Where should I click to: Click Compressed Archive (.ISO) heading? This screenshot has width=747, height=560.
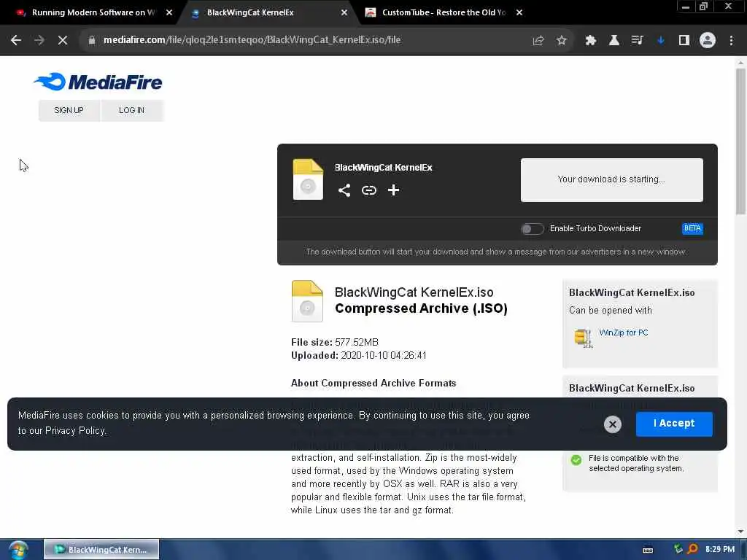421,308
